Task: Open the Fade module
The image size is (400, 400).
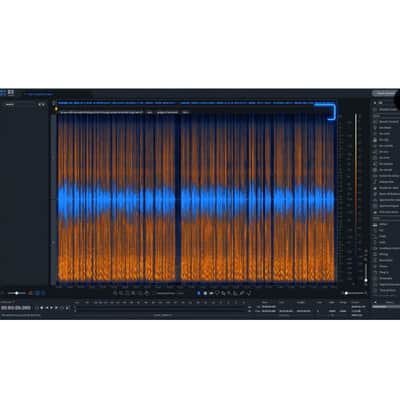Action: tap(386, 236)
